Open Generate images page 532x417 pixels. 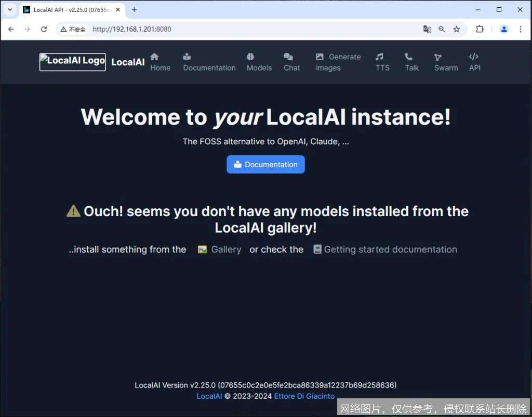tap(338, 62)
